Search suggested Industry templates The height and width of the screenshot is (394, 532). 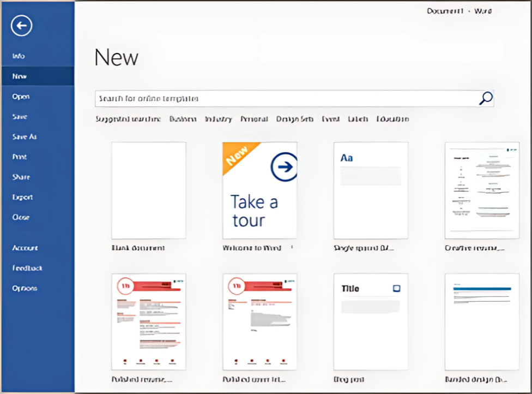(x=219, y=119)
